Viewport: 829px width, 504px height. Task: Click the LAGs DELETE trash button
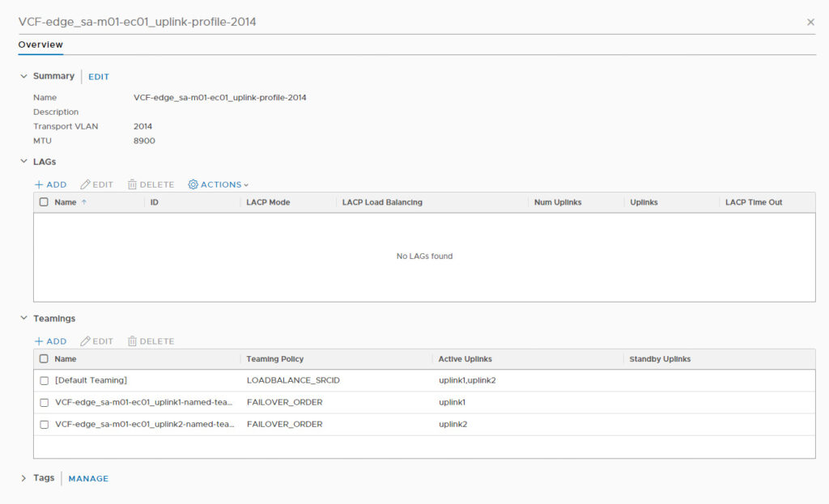coord(151,184)
